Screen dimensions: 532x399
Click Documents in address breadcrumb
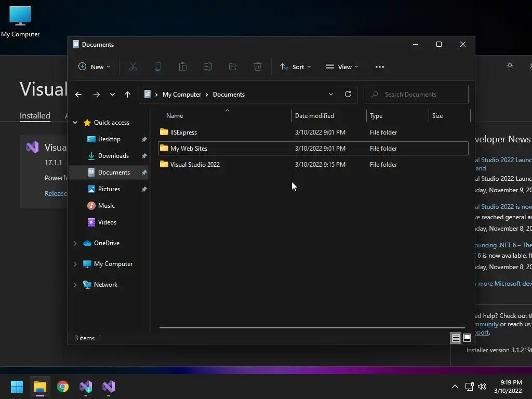pyautogui.click(x=229, y=95)
